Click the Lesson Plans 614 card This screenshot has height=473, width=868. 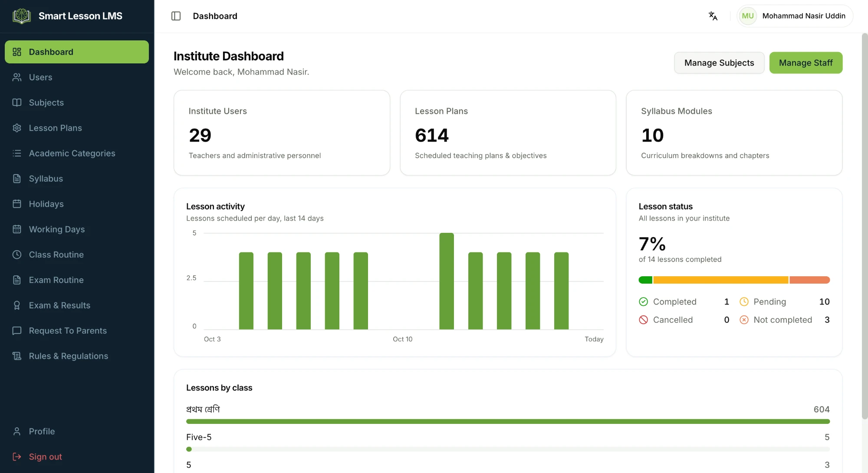tap(508, 133)
